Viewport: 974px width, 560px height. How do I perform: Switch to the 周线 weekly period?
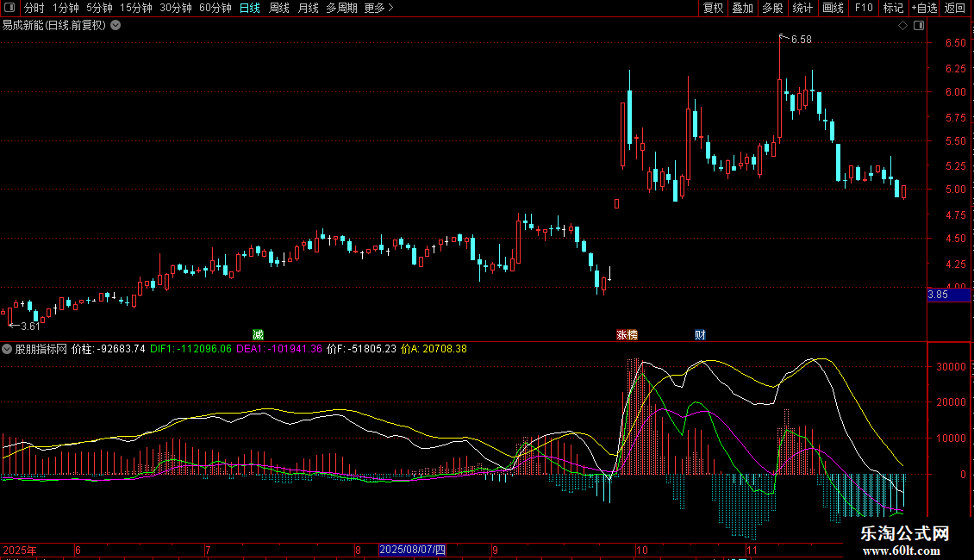click(x=279, y=9)
